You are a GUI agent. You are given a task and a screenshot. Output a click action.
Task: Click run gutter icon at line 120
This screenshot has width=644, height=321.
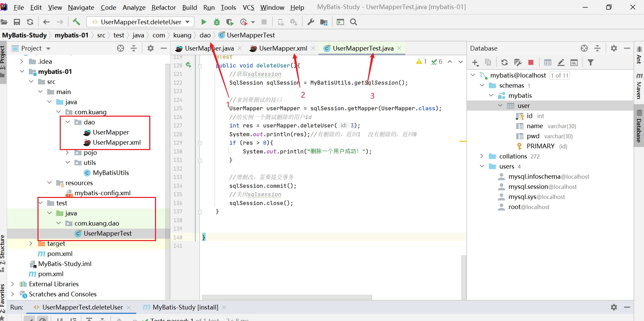[x=188, y=65]
